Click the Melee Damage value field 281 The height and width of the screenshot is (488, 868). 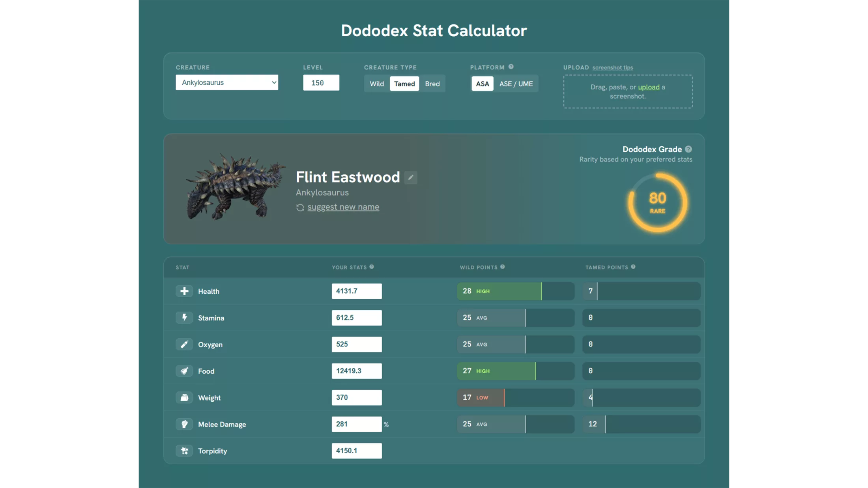[357, 424]
